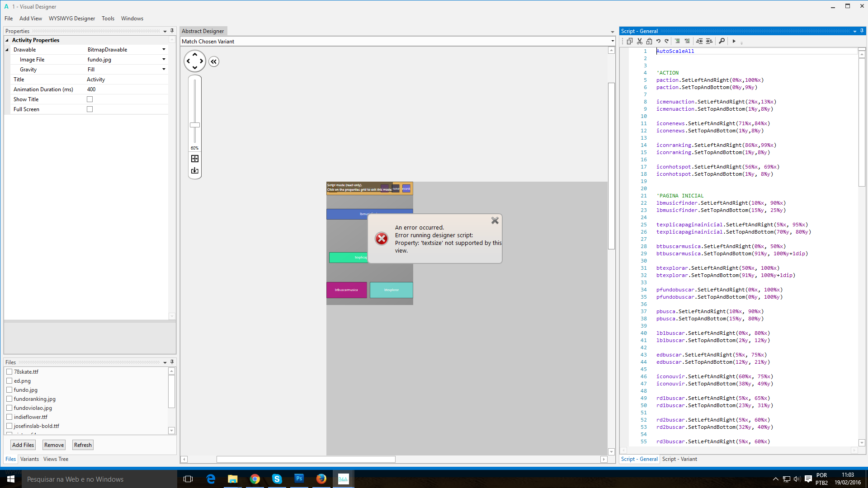
Task: Open the Image File fundo.jpg dropdown
Action: click(x=164, y=60)
